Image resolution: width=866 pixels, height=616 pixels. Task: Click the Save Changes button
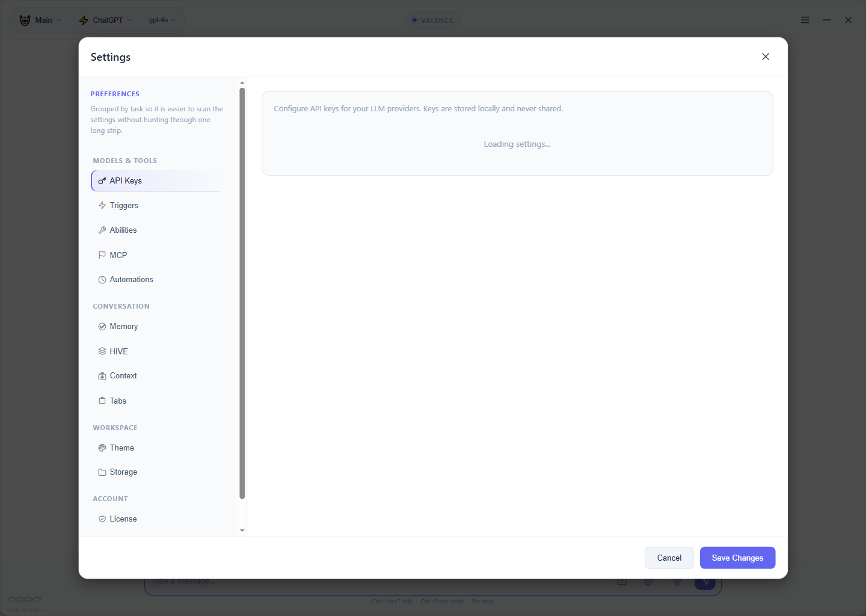coord(737,558)
